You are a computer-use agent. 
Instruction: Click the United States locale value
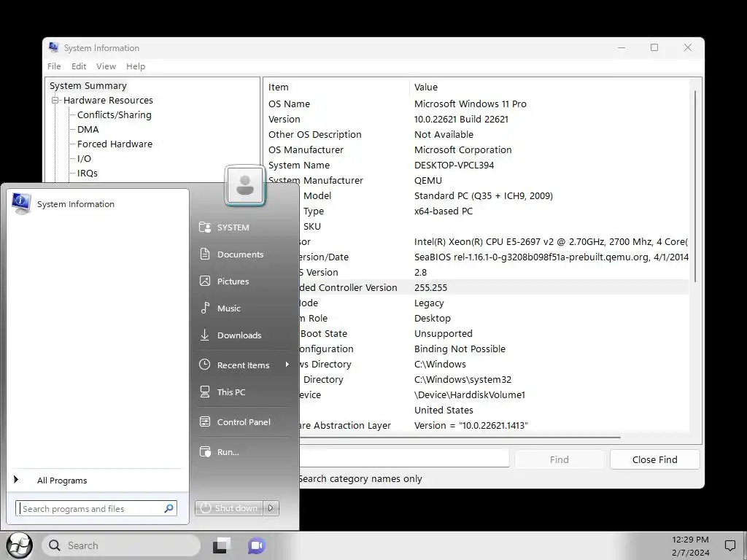pos(444,410)
